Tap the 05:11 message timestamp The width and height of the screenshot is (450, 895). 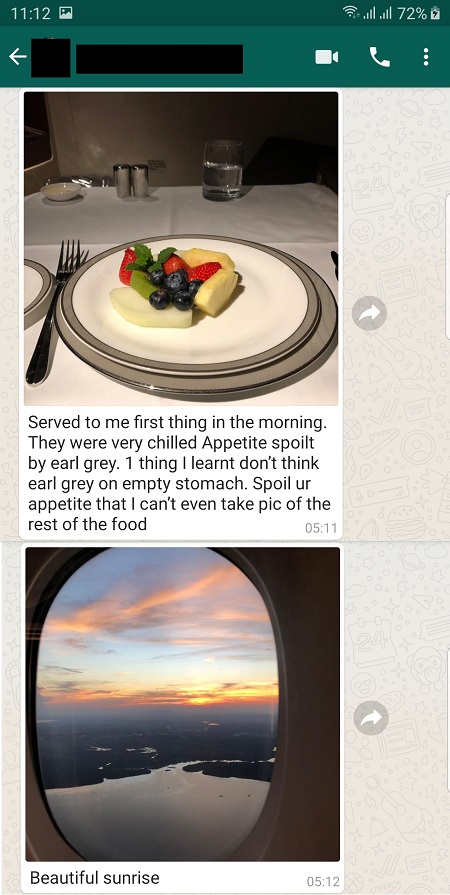point(321,528)
